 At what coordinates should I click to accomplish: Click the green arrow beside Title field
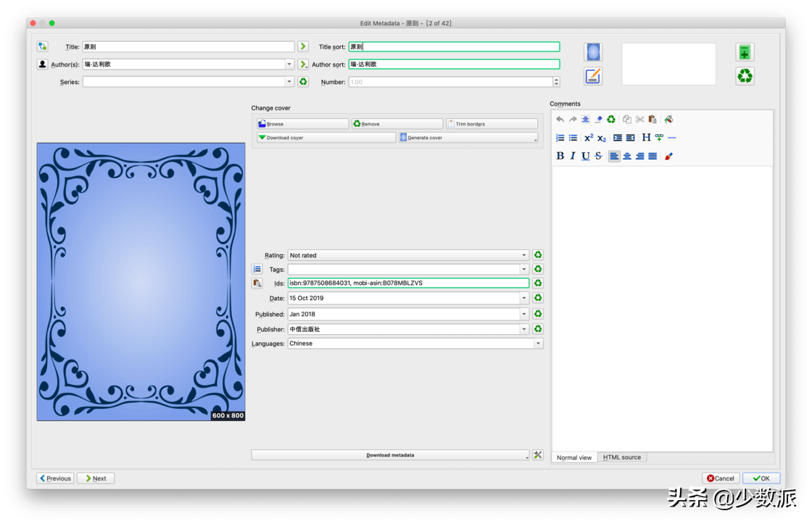pos(303,46)
